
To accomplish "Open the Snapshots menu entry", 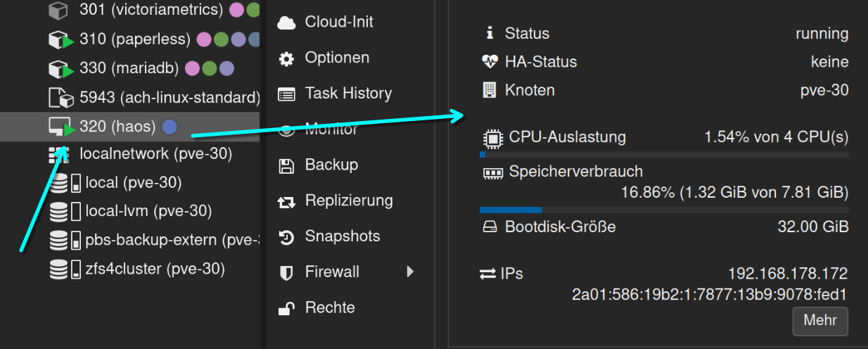I will click(342, 236).
